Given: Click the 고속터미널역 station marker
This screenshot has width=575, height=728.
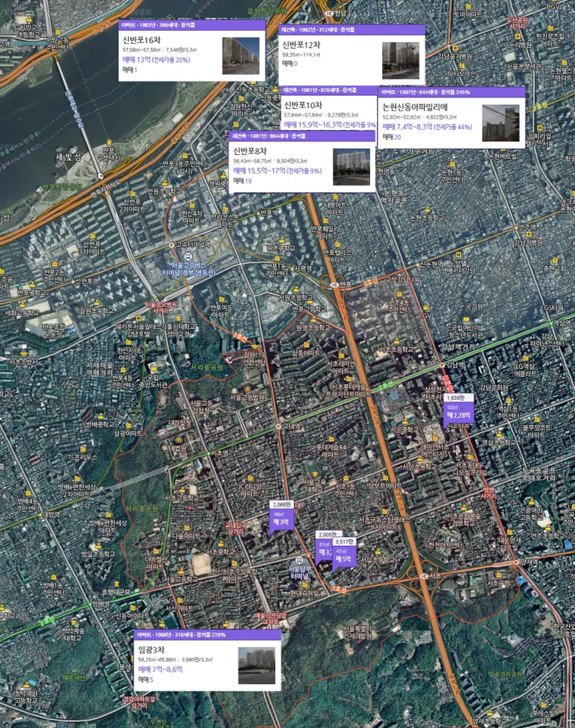Looking at the screenshot, I should 172,245.
